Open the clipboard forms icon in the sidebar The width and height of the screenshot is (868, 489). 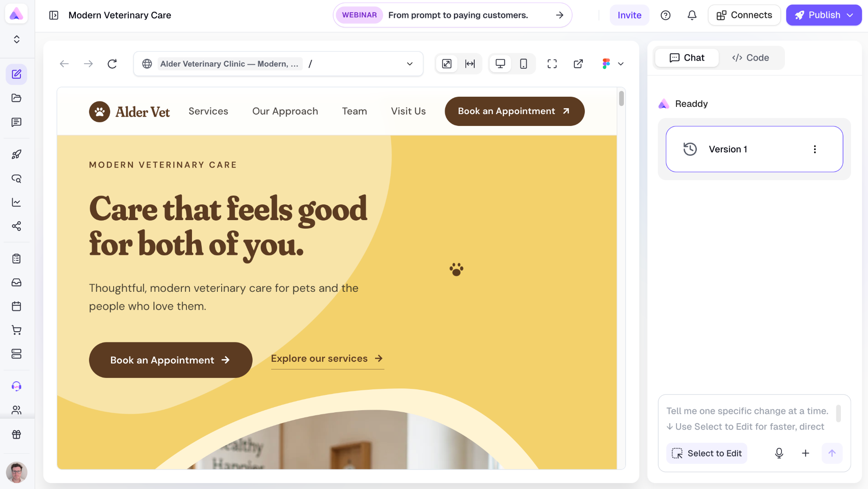coord(17,259)
